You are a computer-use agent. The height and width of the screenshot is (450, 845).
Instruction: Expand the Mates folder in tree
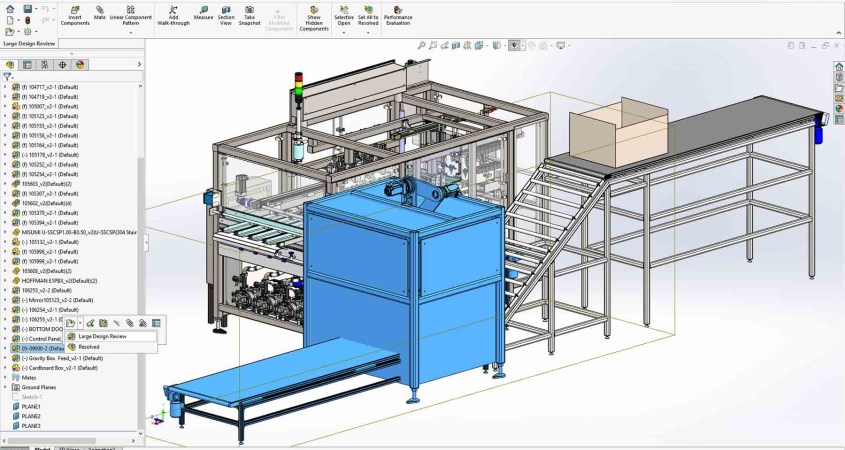[x=5, y=377]
